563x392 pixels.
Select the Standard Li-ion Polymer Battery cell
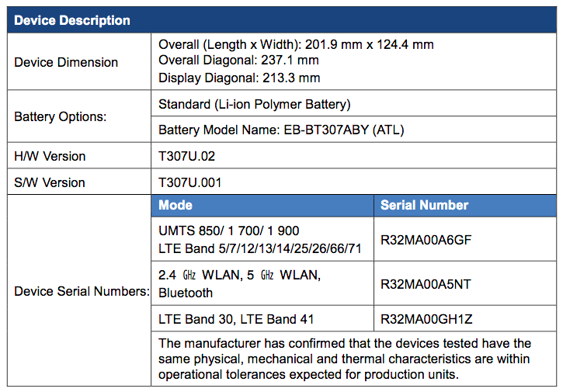255,104
